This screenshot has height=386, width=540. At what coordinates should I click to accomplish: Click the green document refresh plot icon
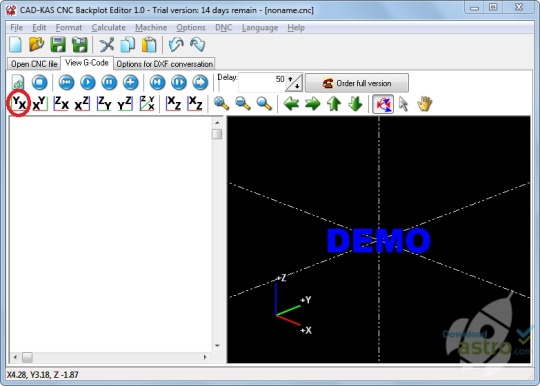(x=18, y=83)
